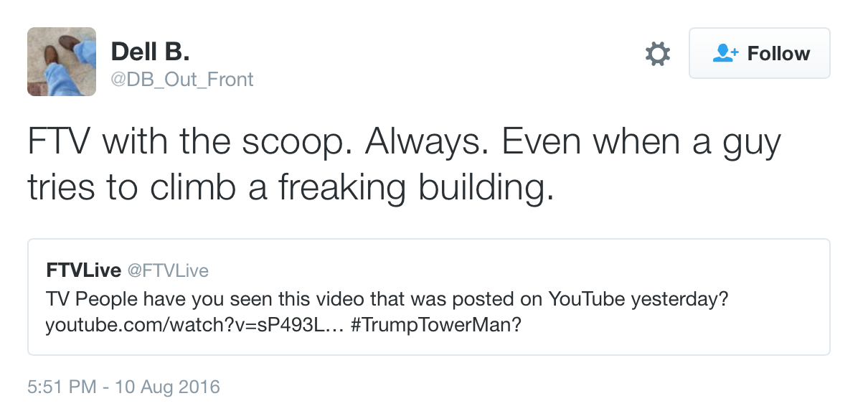The image size is (868, 406).
Task: Click the word 'Follow' label text
Action: 778,54
